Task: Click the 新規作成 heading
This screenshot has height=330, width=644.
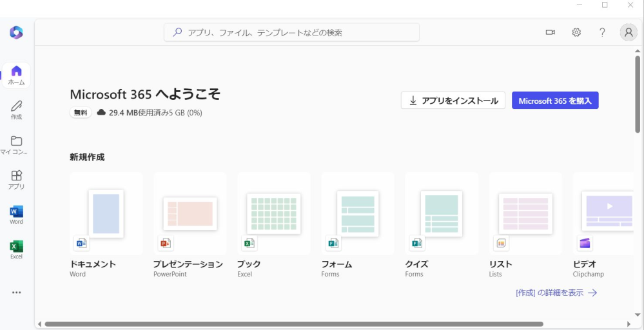Action: click(x=87, y=157)
